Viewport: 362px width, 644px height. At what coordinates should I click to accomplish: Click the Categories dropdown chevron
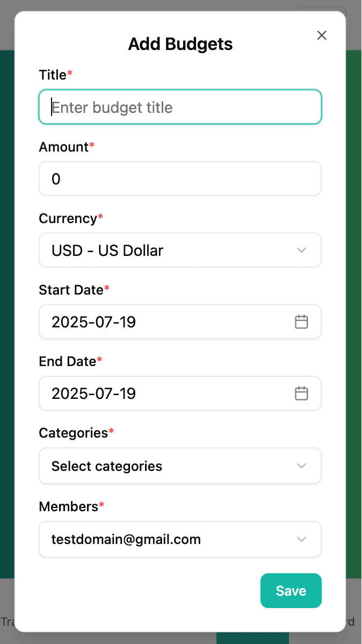pyautogui.click(x=302, y=466)
